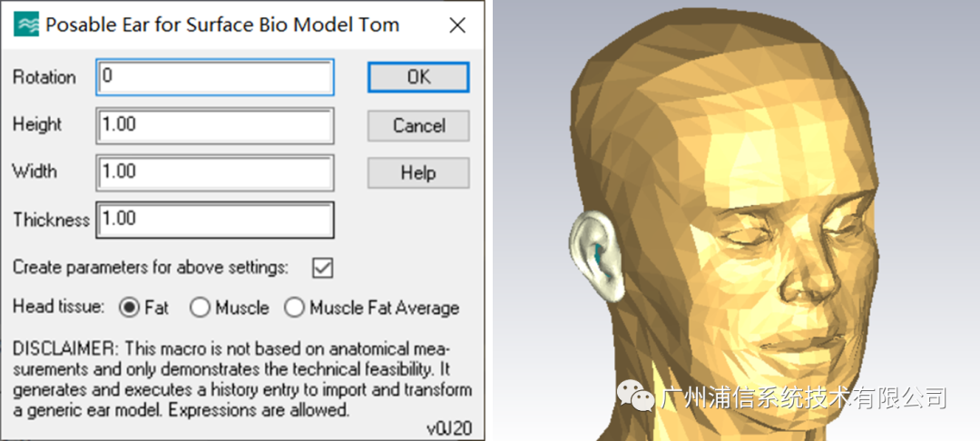This screenshot has height=441, width=980.
Task: Open Help for the ear macro
Action: pyautogui.click(x=418, y=173)
